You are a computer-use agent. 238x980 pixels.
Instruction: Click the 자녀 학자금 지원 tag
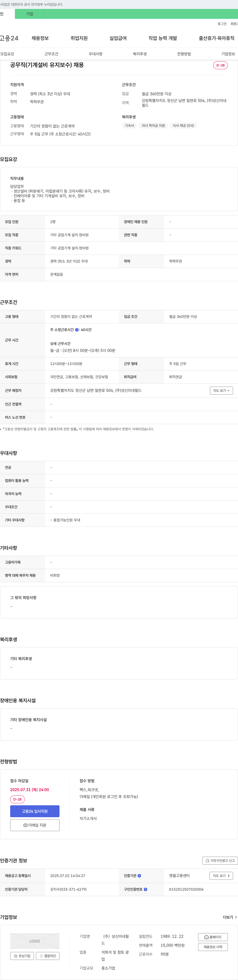pos(153,126)
